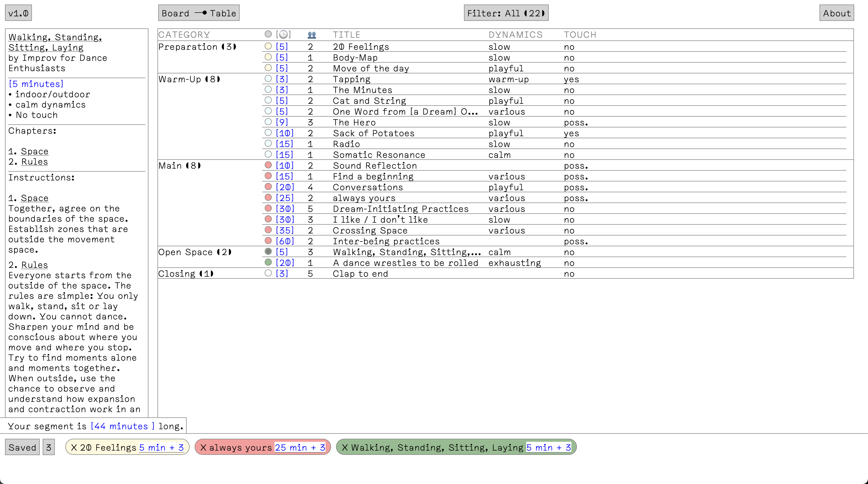Collapse the Warm-Up (8) category

pos(189,79)
